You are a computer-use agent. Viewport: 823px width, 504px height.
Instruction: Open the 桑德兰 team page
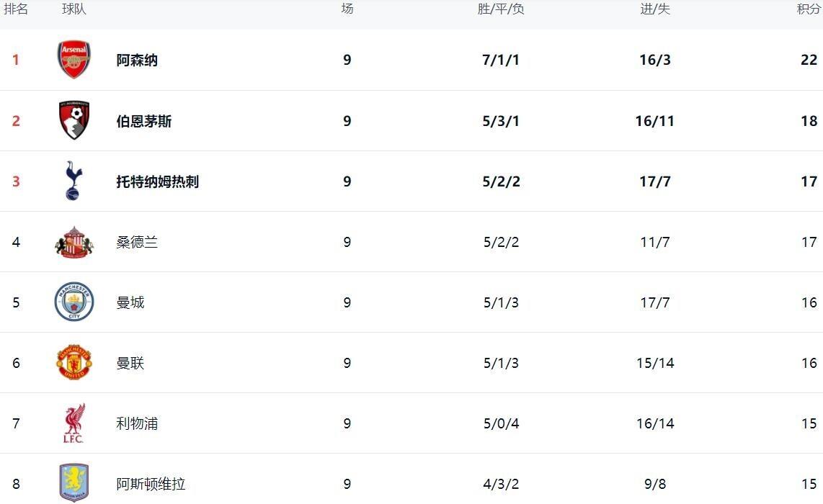point(137,242)
